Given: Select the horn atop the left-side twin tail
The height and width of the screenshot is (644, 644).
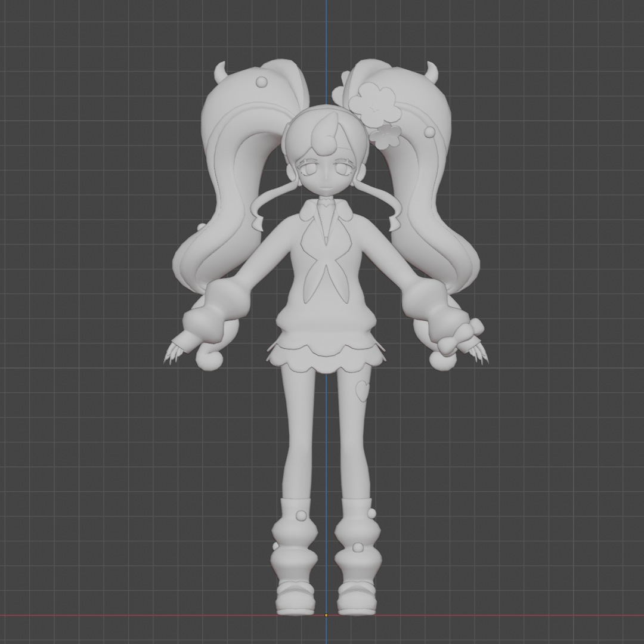Looking at the screenshot, I should pyautogui.click(x=221, y=73).
